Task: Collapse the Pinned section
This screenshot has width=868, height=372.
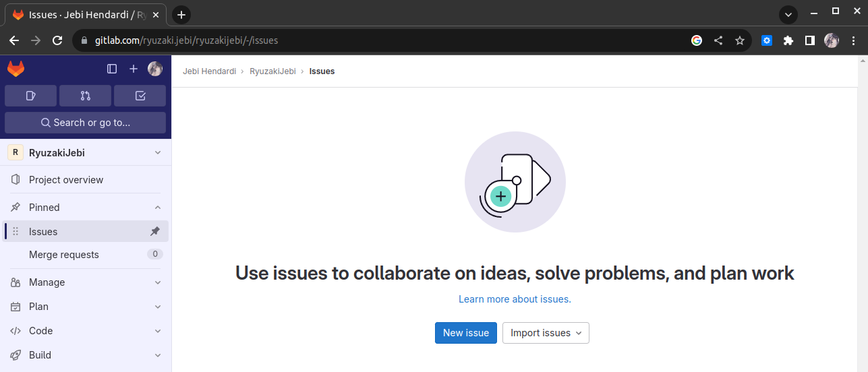Action: coord(158,208)
